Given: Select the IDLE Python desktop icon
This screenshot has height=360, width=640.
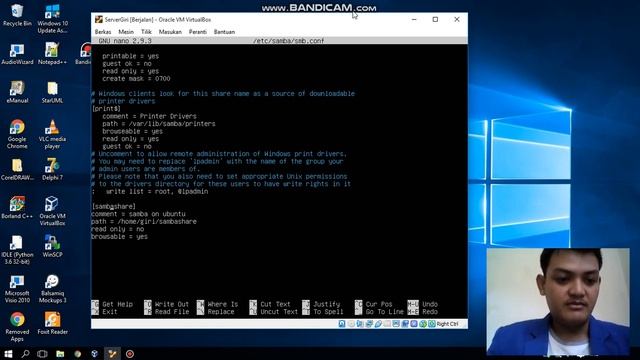Looking at the screenshot, I should (x=17, y=249).
